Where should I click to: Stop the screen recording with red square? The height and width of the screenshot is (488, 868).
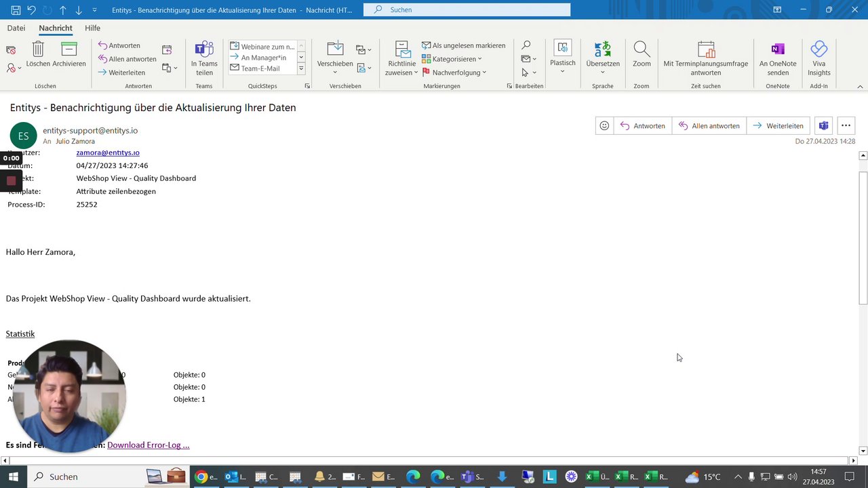pos(11,180)
